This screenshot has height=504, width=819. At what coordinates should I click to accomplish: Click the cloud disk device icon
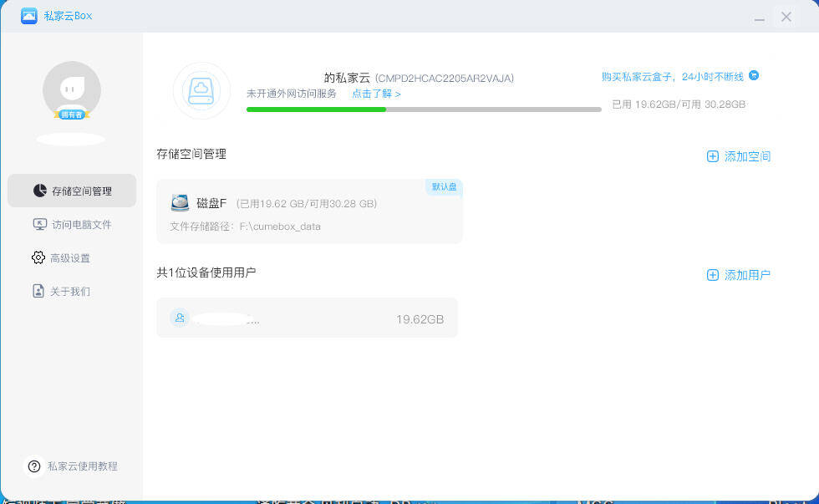(201, 91)
